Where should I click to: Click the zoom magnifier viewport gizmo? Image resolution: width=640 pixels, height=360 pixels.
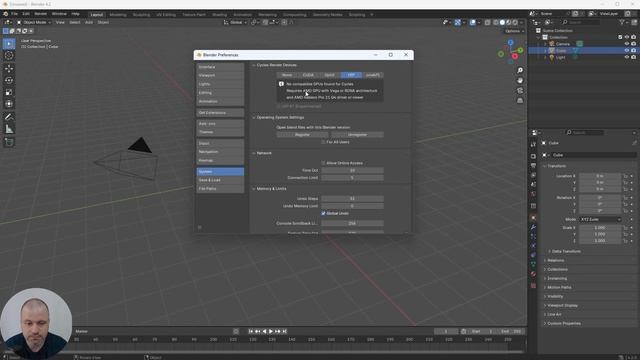[x=520, y=70]
